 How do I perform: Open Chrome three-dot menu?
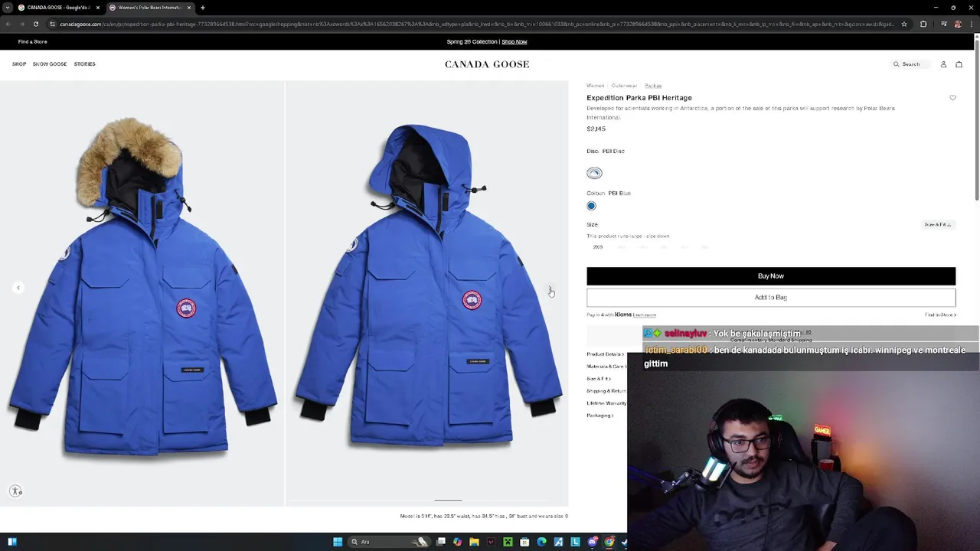point(972,24)
